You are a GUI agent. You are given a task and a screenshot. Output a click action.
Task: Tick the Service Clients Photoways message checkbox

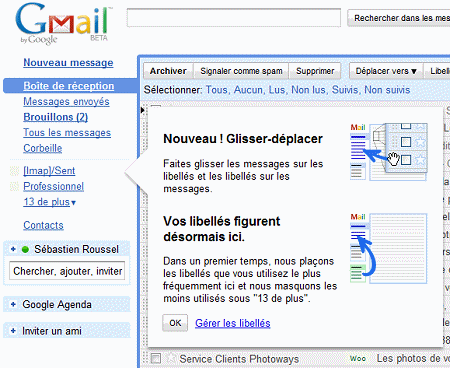click(x=156, y=358)
